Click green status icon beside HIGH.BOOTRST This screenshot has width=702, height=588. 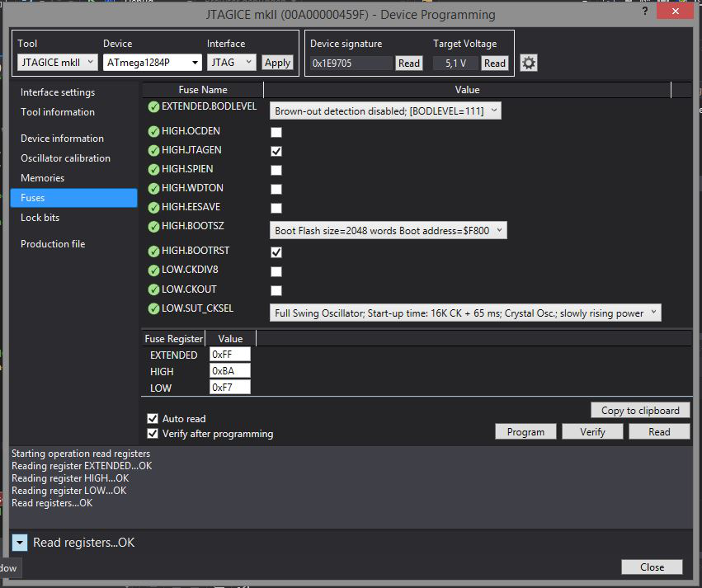tap(153, 251)
